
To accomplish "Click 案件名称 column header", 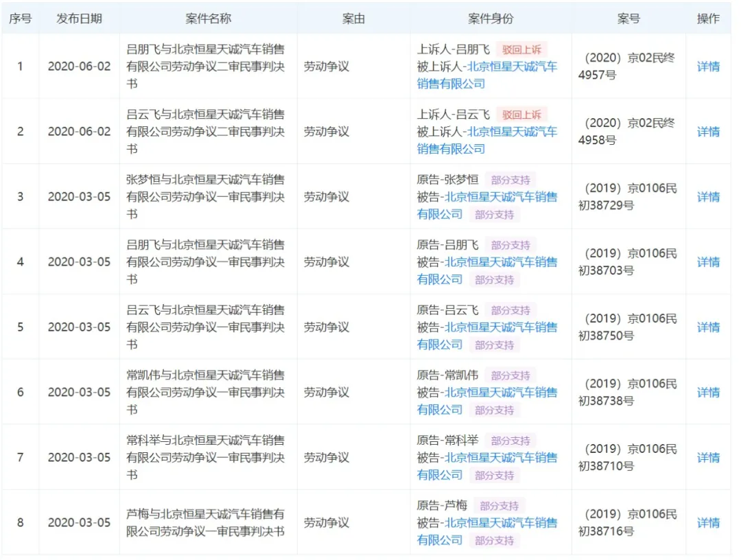I will click(x=209, y=19).
